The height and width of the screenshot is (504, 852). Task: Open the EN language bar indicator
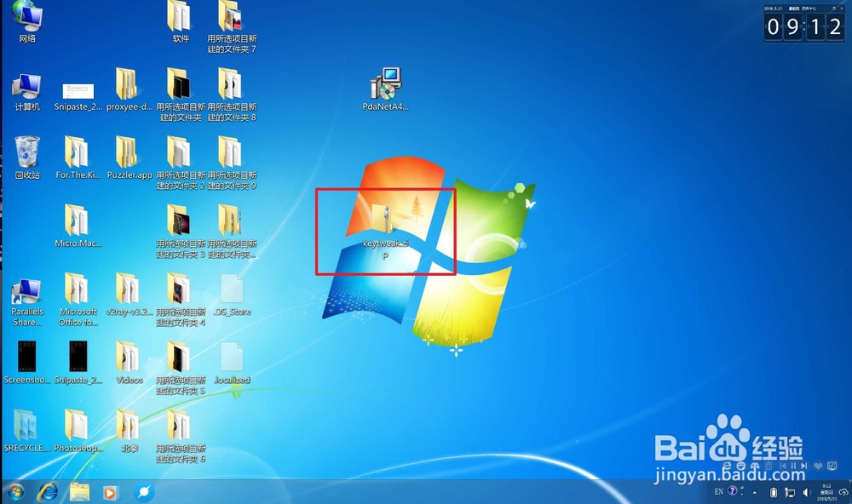[x=719, y=491]
